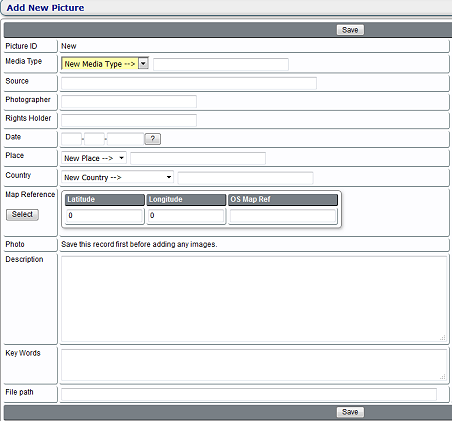
Task: Click the OS Map Ref input
Action: 283,216
